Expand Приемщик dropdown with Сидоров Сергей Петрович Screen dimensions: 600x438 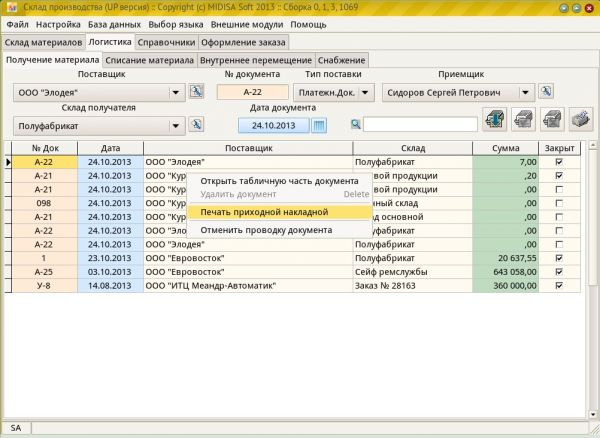pos(525,92)
